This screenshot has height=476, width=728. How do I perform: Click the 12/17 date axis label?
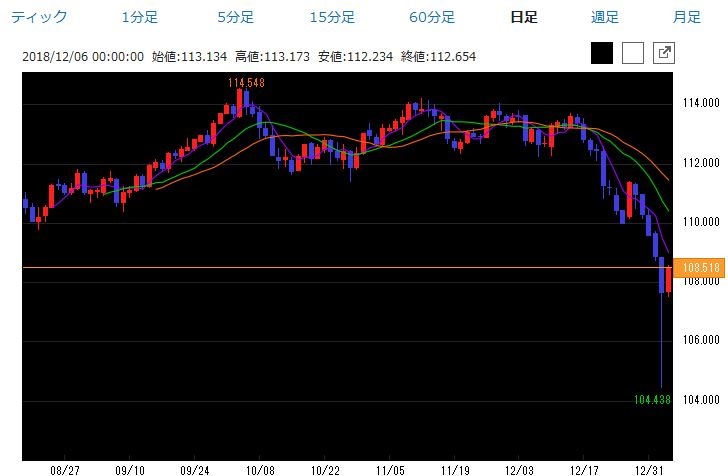point(584,470)
